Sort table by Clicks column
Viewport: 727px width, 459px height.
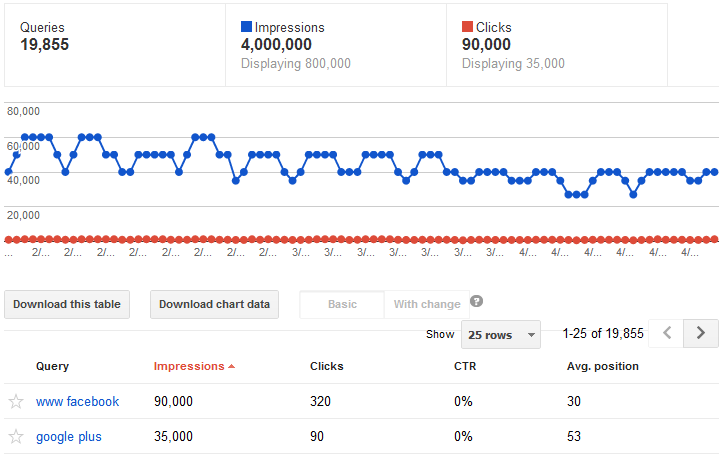pyautogui.click(x=326, y=366)
